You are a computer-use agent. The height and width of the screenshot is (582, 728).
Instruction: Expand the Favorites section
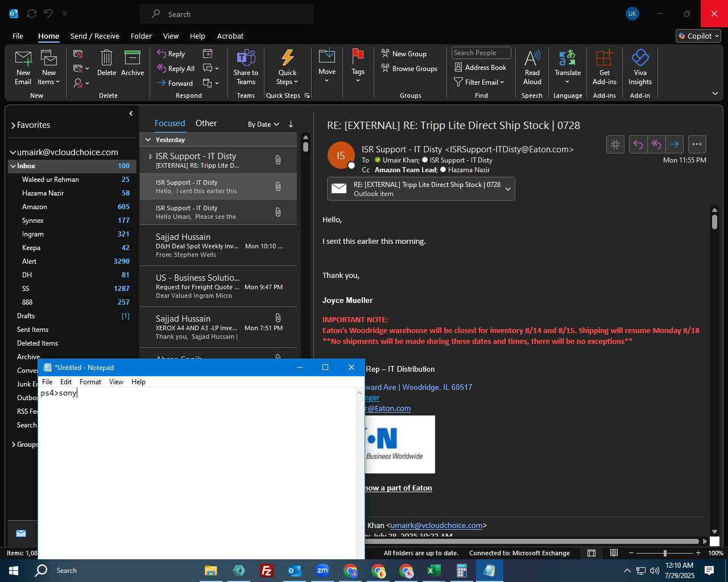(x=13, y=125)
